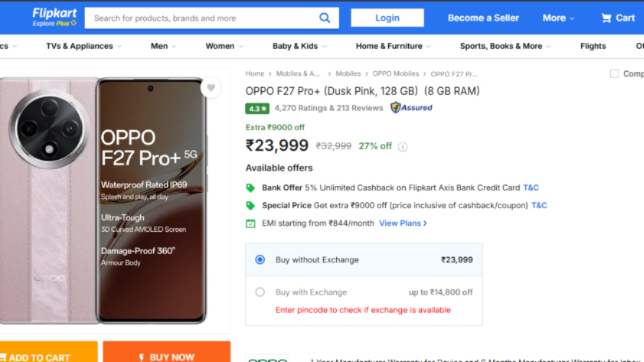Select Buy without Exchange option

pos(260,260)
